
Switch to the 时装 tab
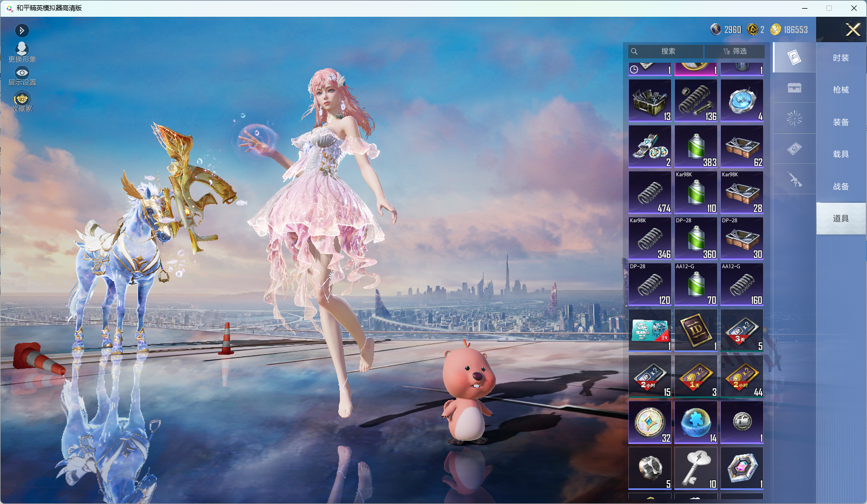click(x=840, y=58)
